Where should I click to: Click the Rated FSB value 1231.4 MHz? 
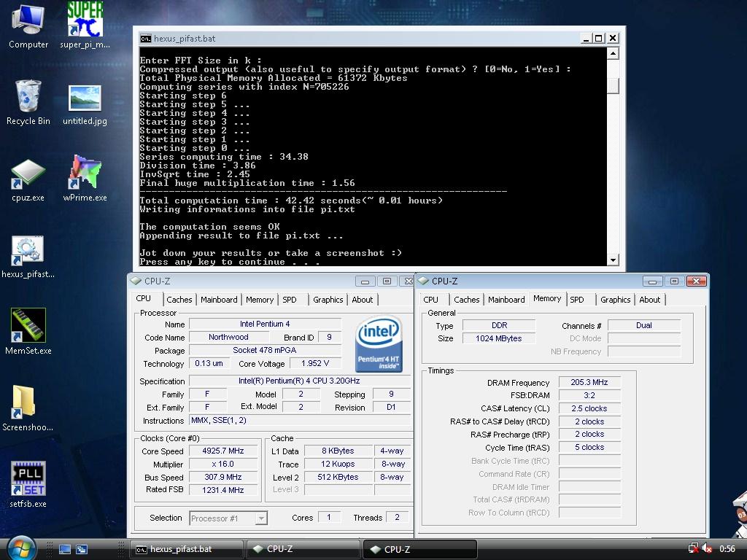223,490
